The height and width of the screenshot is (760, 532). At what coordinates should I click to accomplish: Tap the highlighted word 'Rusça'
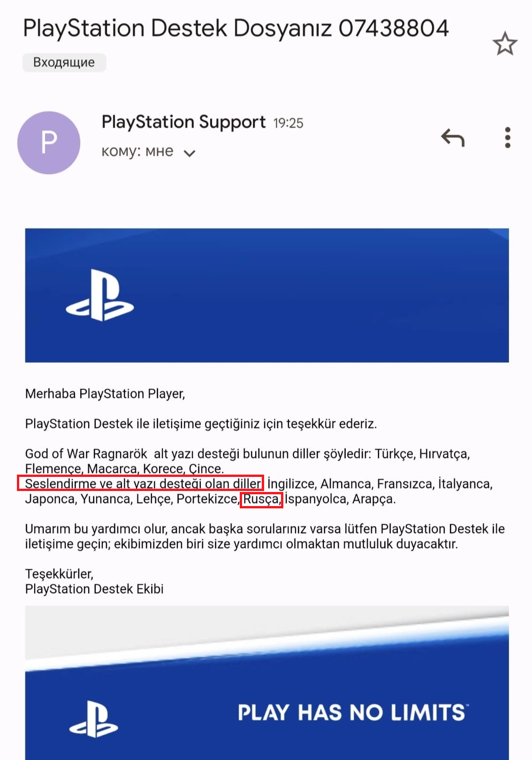click(261, 499)
